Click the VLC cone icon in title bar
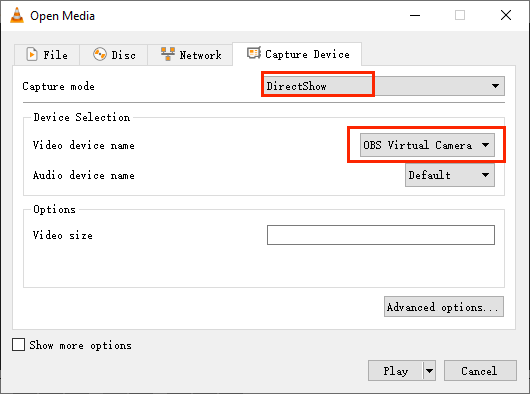Viewport: 530px width, 394px height. [17, 15]
